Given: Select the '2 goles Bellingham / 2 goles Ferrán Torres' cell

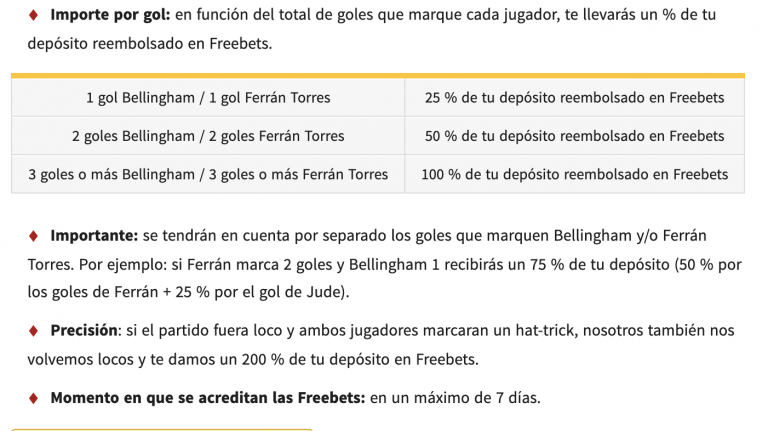Looking at the screenshot, I should click(x=208, y=136).
